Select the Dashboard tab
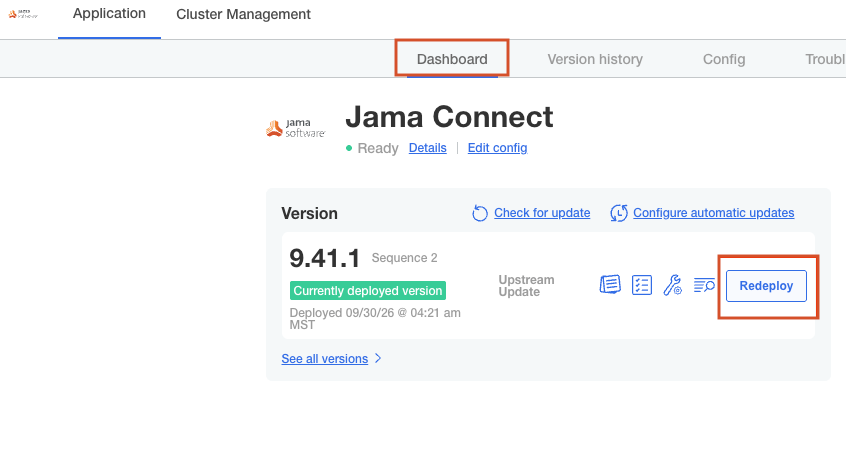 452,59
